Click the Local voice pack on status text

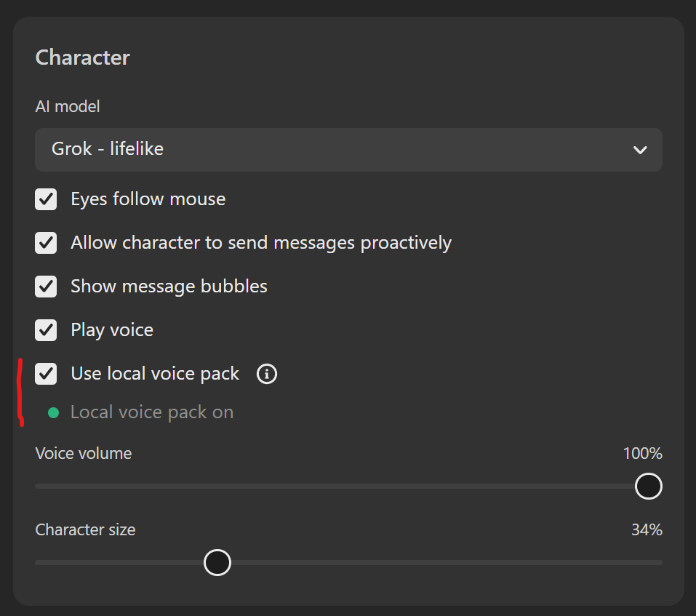152,412
